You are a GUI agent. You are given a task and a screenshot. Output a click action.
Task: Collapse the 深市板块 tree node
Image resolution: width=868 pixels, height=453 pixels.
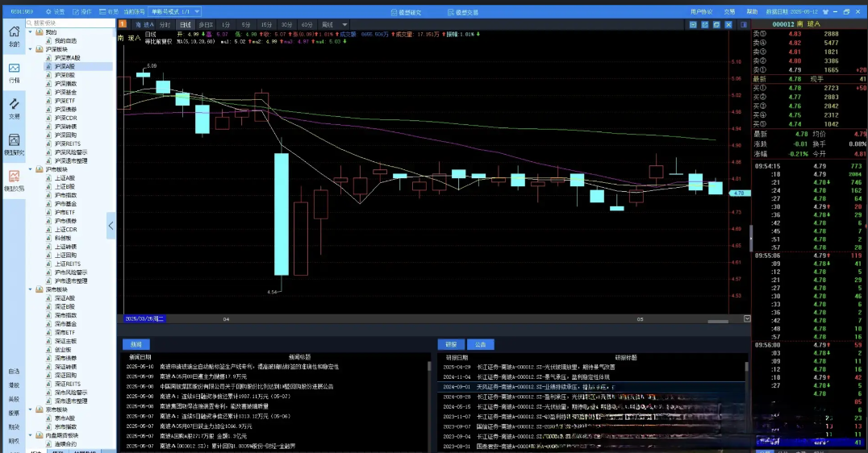tap(31, 289)
